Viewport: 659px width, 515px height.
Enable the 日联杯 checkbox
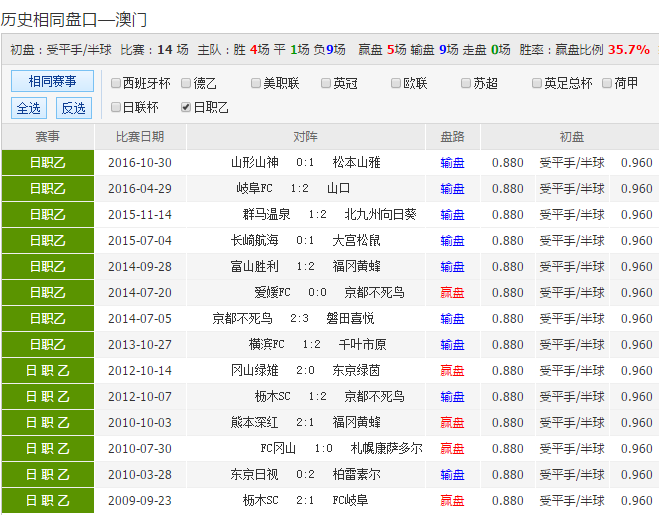[117, 107]
